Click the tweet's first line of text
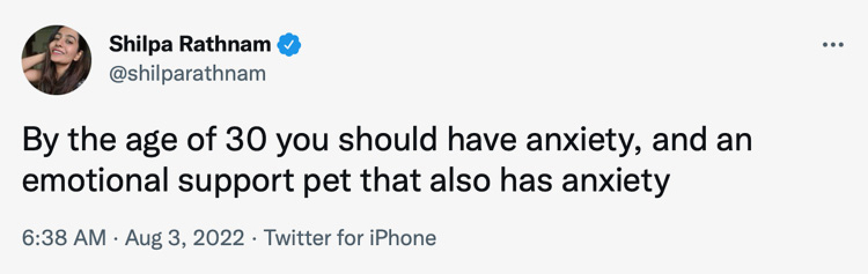This screenshot has height=274, width=868. point(387,143)
